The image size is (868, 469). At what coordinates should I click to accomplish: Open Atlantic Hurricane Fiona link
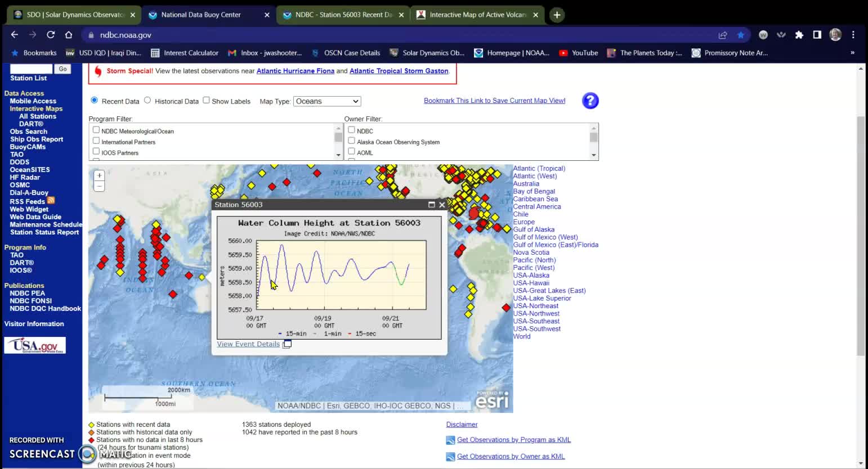coord(296,71)
